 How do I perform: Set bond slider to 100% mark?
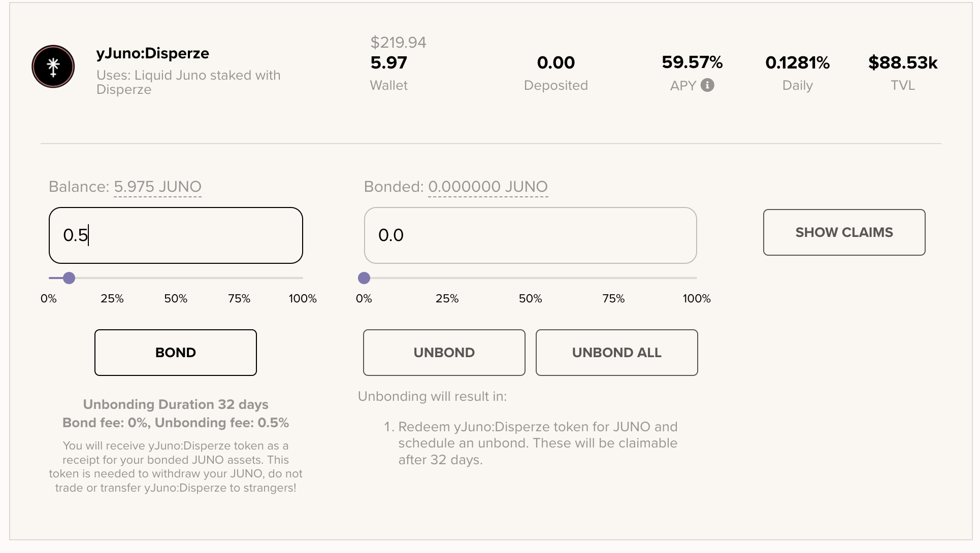pos(303,278)
